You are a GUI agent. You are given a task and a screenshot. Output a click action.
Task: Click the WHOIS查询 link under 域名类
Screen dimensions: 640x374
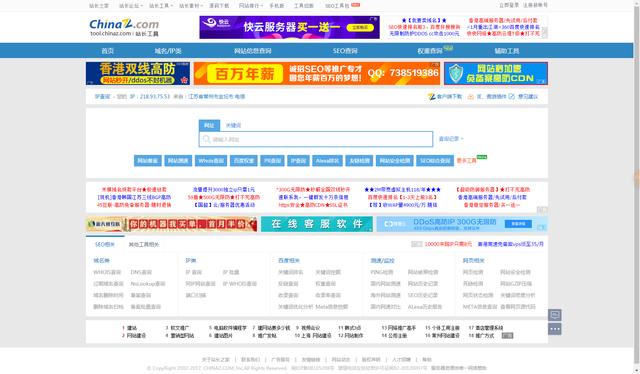107,272
